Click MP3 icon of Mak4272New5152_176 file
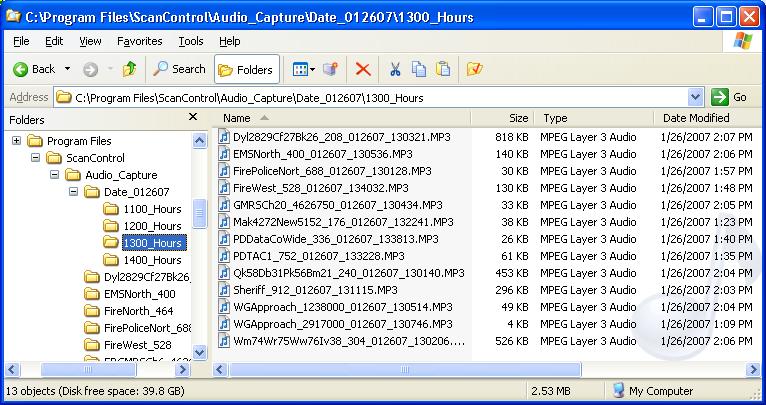Viewport: 766px width, 405px height. point(224,222)
